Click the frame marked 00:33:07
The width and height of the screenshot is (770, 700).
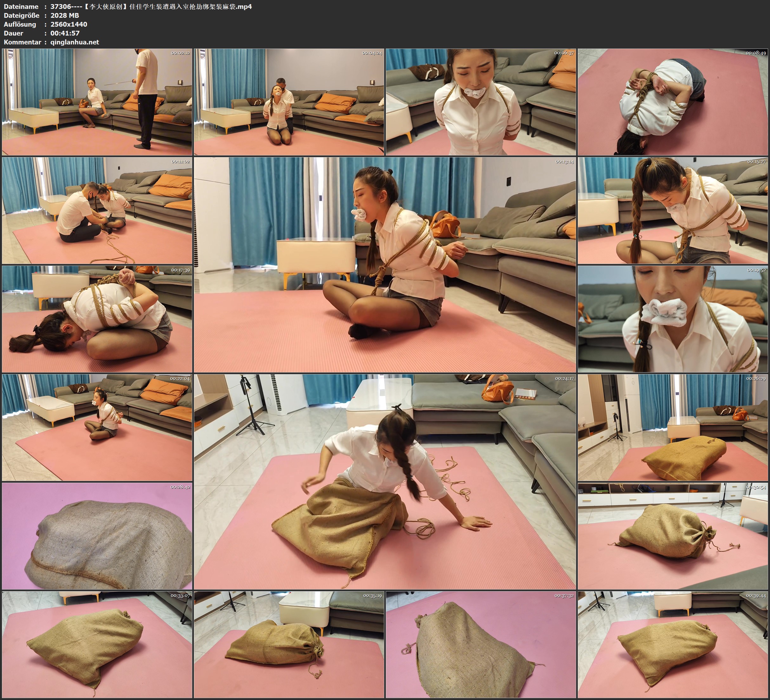[97, 644]
